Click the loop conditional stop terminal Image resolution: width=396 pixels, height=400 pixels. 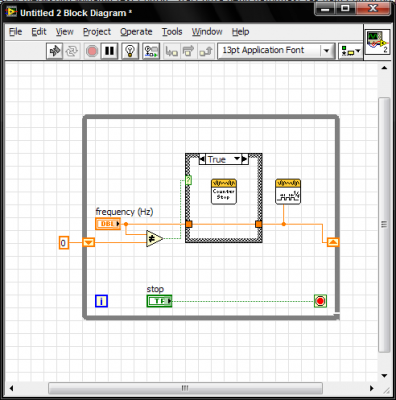(320, 301)
